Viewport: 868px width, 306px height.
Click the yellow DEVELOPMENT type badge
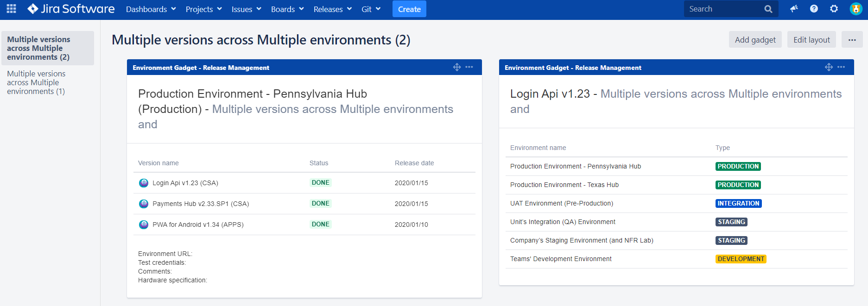click(741, 259)
